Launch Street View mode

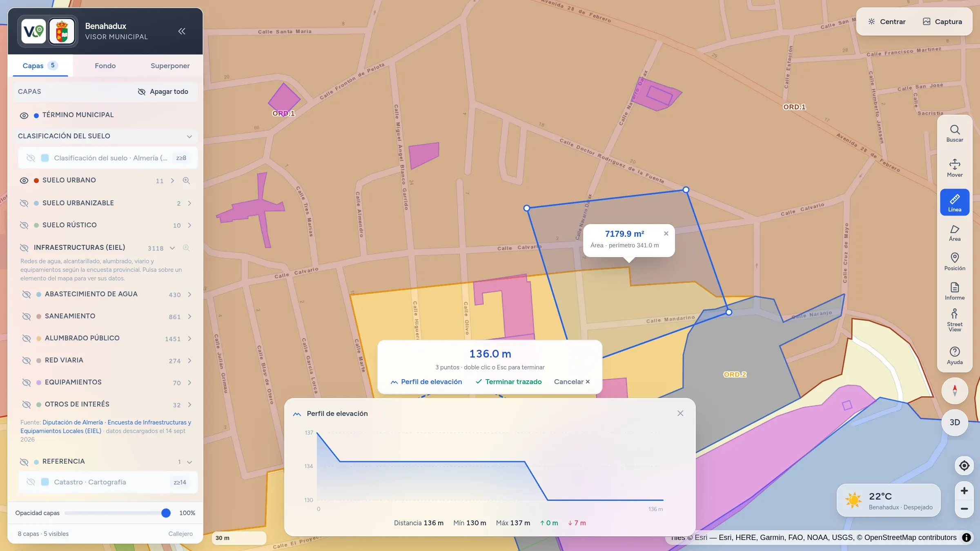tap(954, 320)
